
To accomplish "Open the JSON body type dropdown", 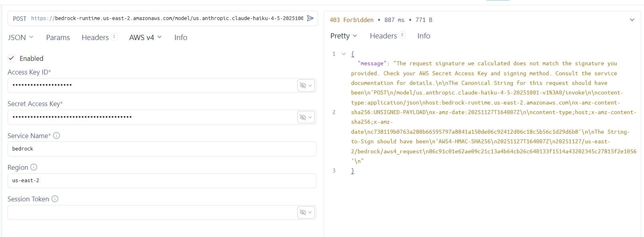I will [20, 37].
